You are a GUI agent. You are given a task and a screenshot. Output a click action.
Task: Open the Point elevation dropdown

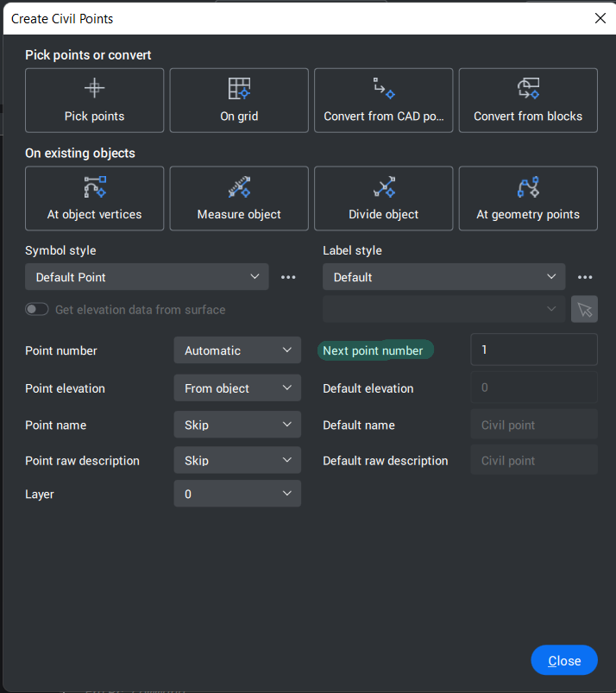click(x=237, y=388)
